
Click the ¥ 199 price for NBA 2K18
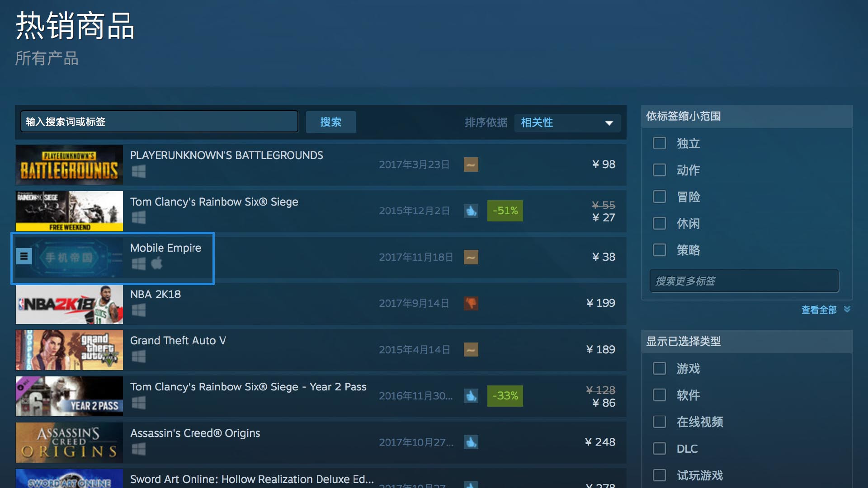coord(600,303)
